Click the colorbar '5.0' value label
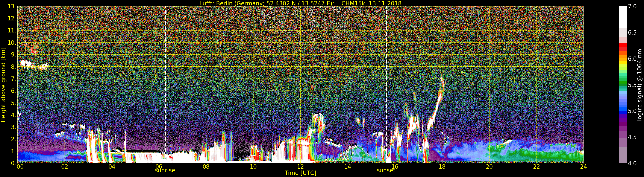644x177 pixels. pyautogui.click(x=632, y=111)
